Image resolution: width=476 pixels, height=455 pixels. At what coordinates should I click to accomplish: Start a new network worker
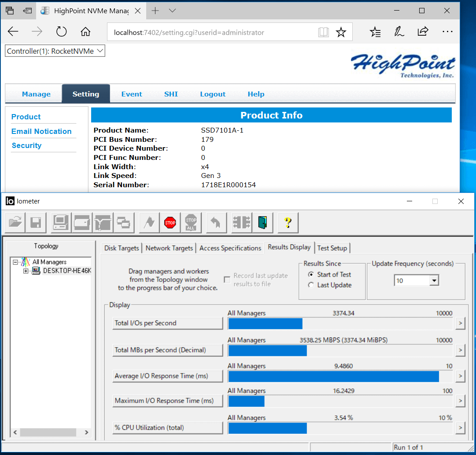103,222
